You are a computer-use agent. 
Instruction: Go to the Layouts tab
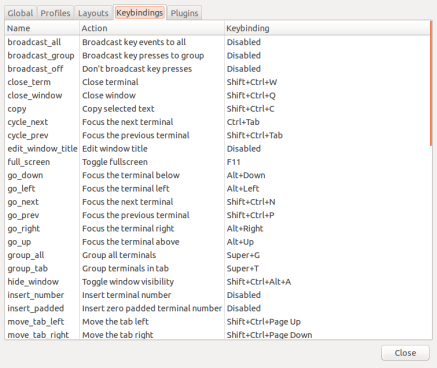[x=93, y=13]
